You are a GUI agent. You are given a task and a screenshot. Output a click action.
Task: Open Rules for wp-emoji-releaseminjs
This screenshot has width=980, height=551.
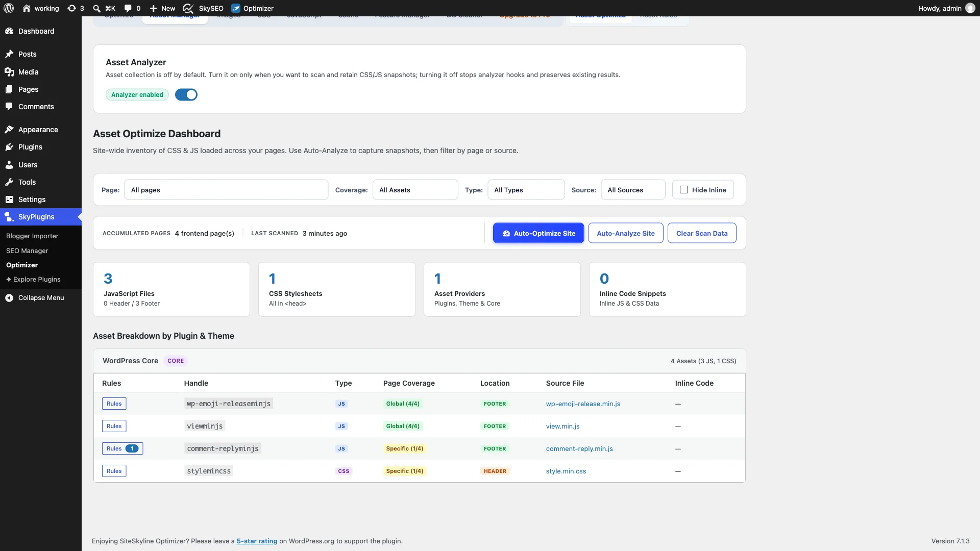(114, 404)
